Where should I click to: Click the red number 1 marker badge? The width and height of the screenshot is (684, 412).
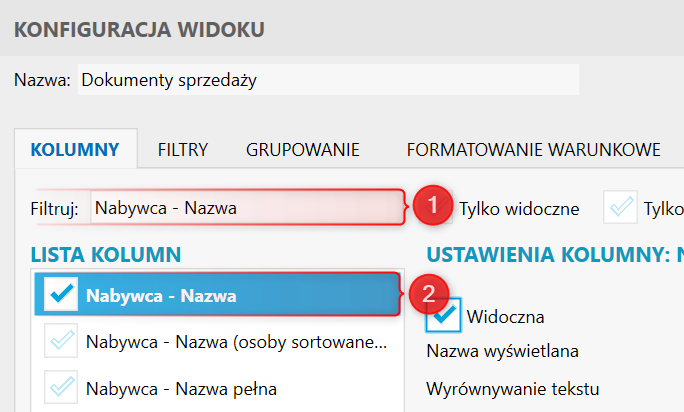tap(432, 207)
